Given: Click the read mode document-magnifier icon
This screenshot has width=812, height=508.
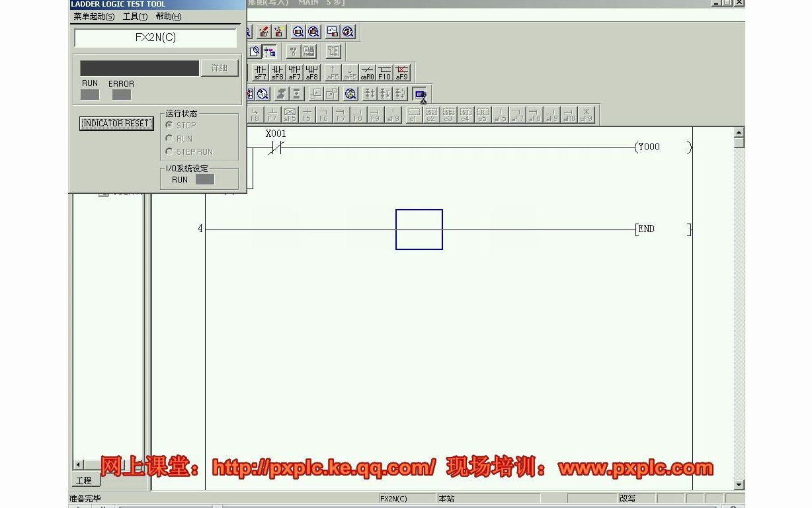Looking at the screenshot, I should (x=255, y=50).
